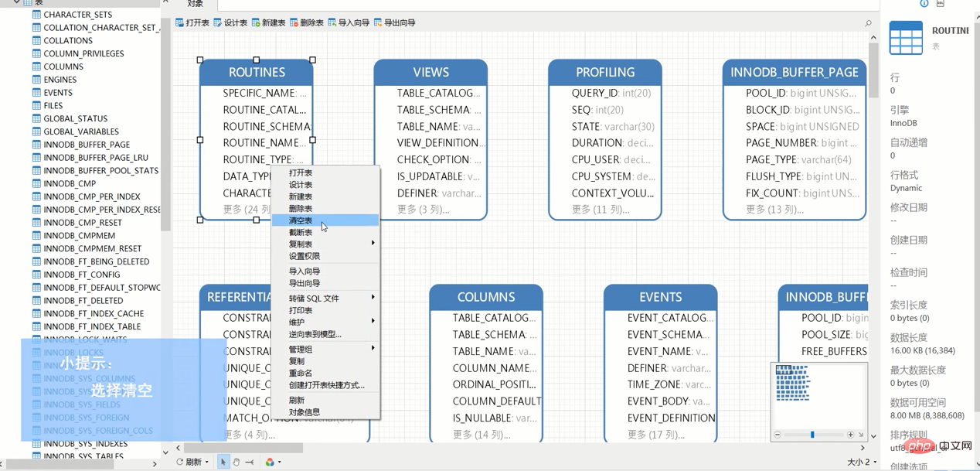Expand the Manage Group (管理组) submenu

325,350
